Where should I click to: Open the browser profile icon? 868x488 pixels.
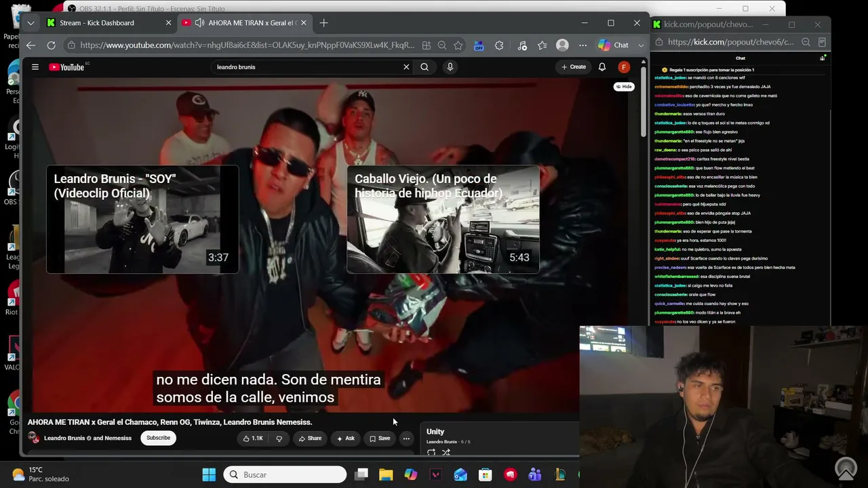(x=562, y=45)
